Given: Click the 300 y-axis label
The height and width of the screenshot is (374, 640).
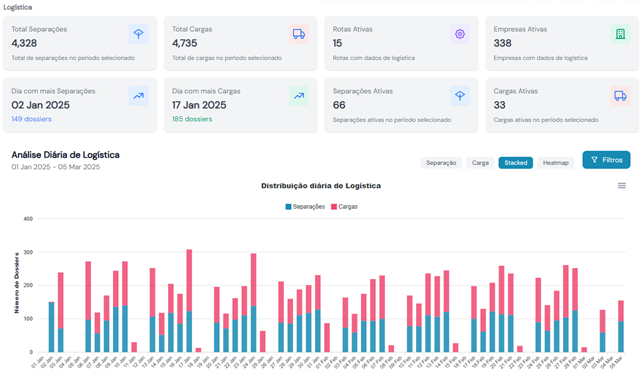Looking at the screenshot, I should pyautogui.click(x=28, y=252).
